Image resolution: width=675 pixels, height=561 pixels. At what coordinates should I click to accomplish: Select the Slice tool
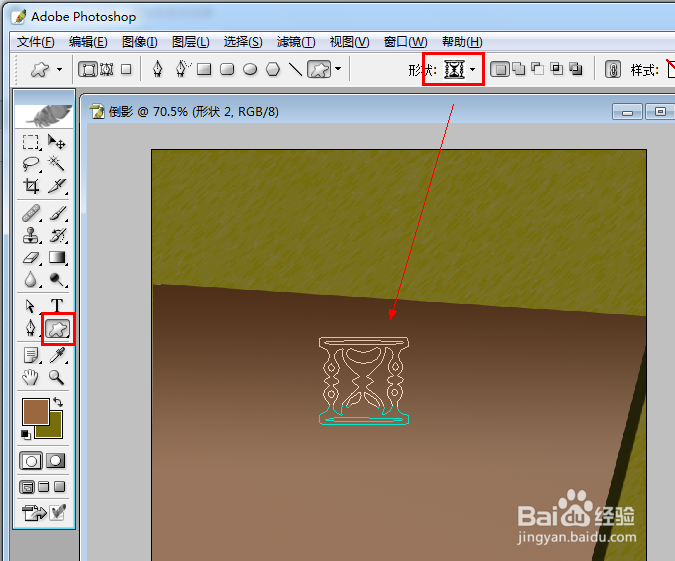(57, 186)
